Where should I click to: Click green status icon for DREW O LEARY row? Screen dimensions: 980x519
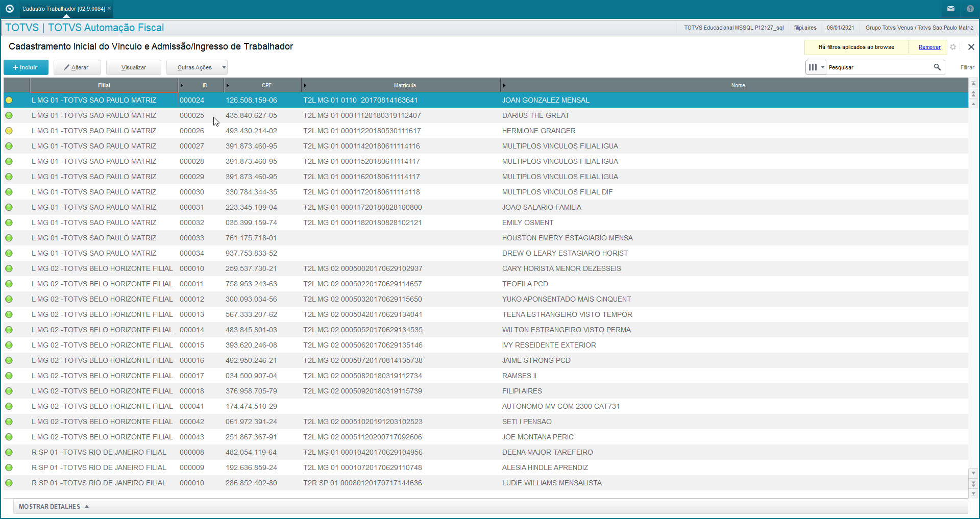[x=9, y=253]
